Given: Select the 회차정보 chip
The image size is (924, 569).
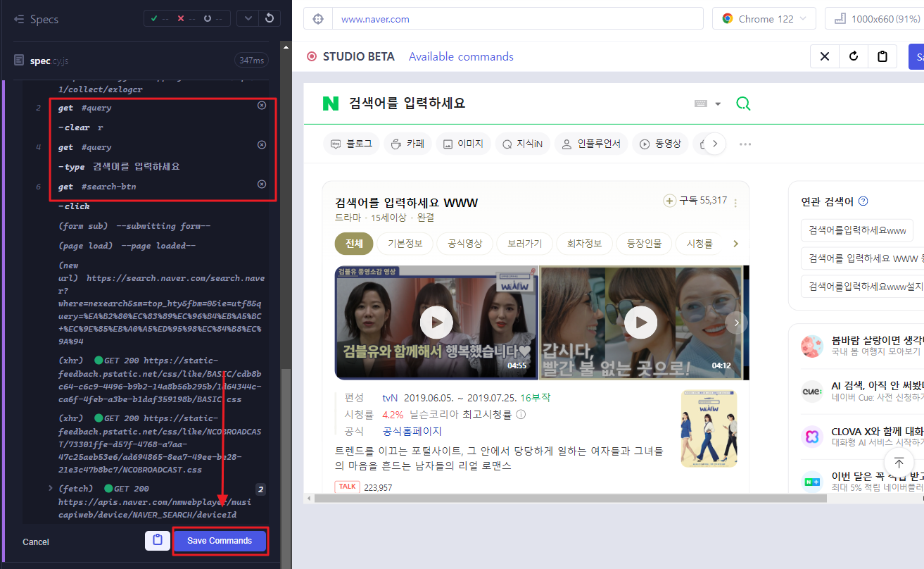Looking at the screenshot, I should tap(584, 244).
